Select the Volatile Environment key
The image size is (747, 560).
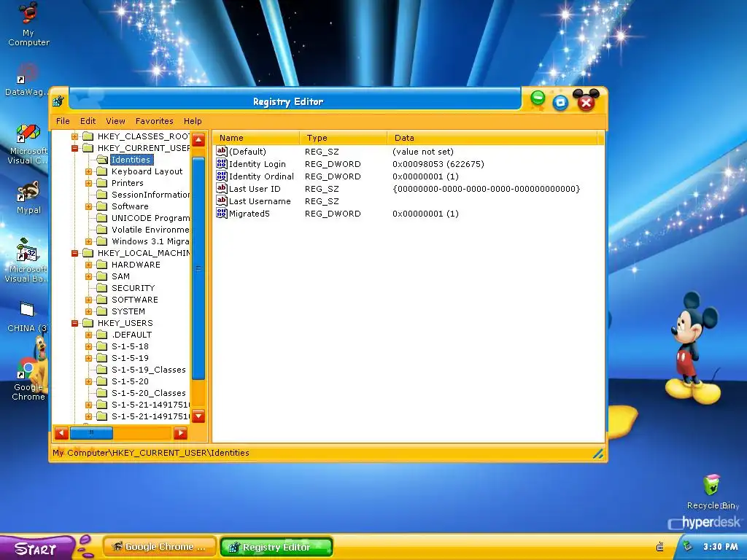(150, 230)
